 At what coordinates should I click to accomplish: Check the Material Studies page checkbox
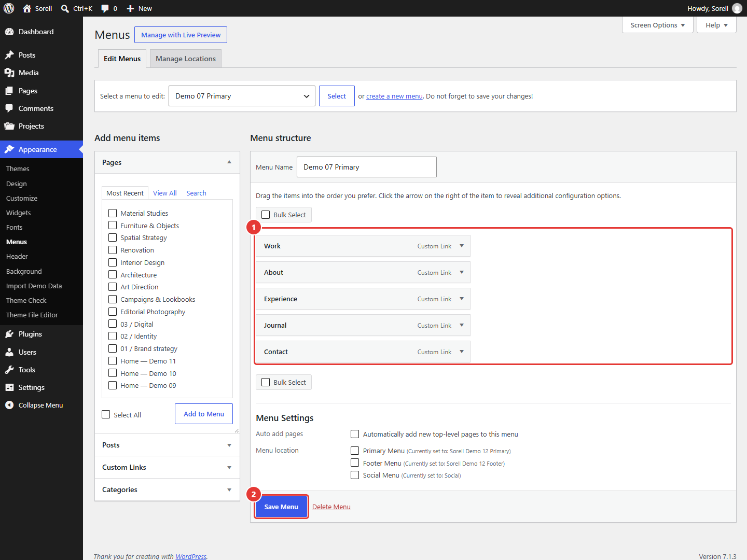[113, 213]
